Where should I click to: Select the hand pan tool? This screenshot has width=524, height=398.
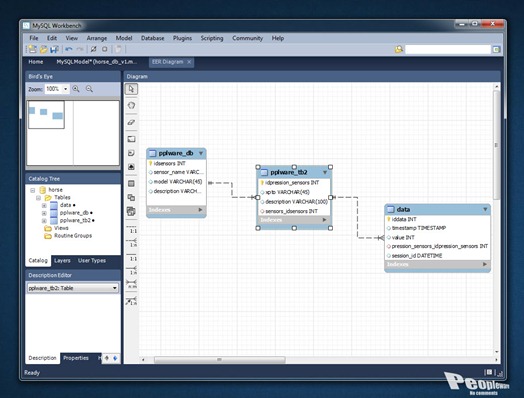[131, 105]
